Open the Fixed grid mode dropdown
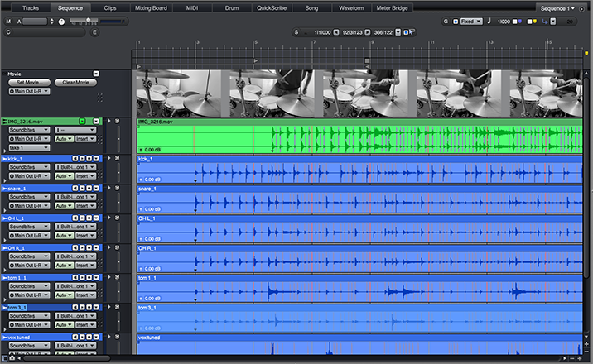This screenshot has width=593, height=364. click(471, 21)
